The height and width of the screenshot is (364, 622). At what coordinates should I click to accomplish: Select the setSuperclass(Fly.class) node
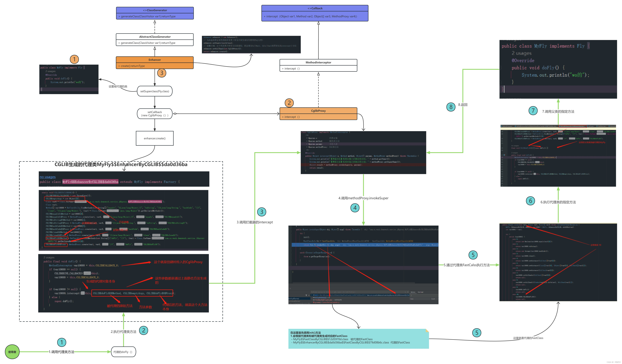coord(155,91)
